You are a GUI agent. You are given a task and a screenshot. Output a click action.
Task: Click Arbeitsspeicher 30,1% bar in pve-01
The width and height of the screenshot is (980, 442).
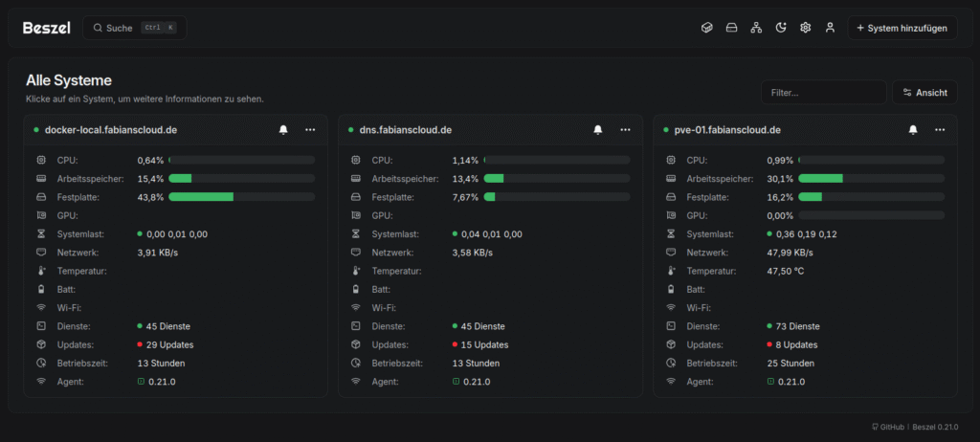click(x=871, y=179)
